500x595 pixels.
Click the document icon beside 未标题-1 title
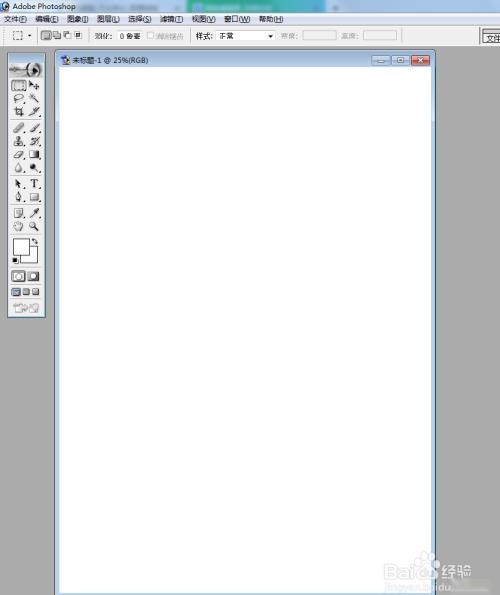click(66, 60)
